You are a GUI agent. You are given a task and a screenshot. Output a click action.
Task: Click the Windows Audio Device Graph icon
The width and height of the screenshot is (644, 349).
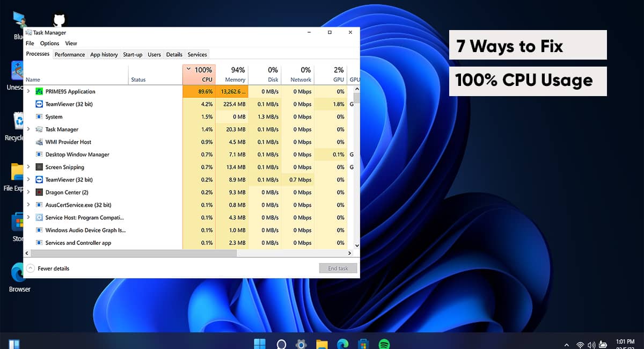coord(39,230)
